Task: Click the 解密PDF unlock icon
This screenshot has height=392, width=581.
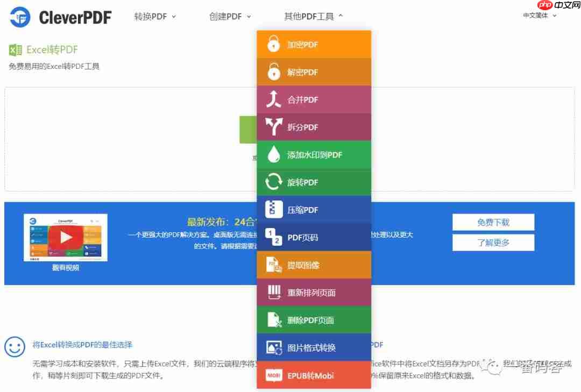Action: [x=273, y=72]
